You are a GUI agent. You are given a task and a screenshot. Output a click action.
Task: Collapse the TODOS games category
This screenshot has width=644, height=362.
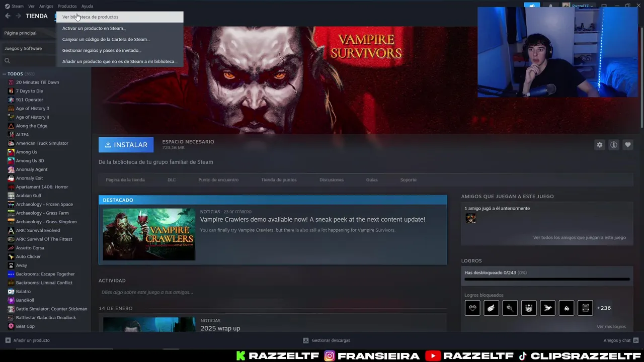click(4, 74)
